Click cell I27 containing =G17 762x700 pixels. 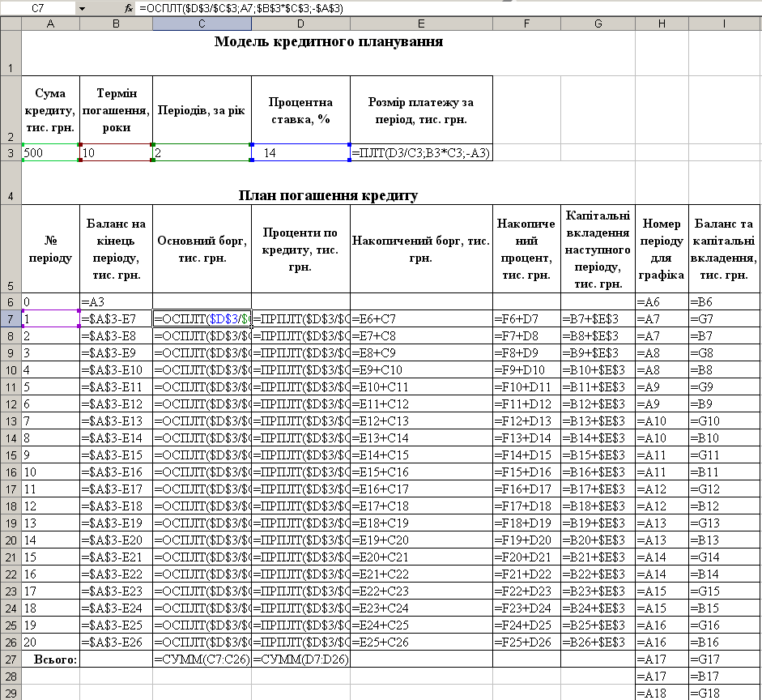[x=725, y=659]
